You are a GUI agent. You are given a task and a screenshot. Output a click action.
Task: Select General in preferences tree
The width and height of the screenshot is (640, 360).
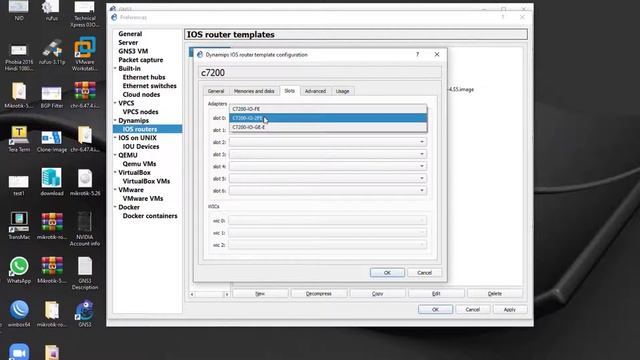(x=130, y=34)
